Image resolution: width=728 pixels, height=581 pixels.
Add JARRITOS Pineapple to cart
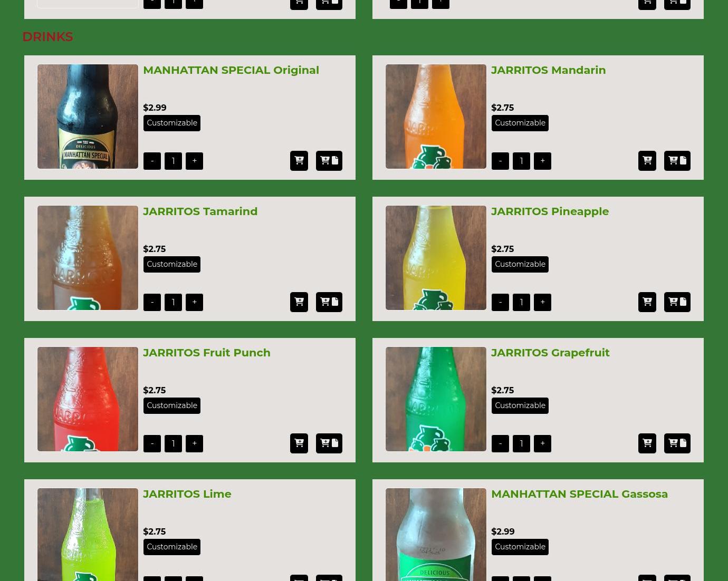point(647,302)
